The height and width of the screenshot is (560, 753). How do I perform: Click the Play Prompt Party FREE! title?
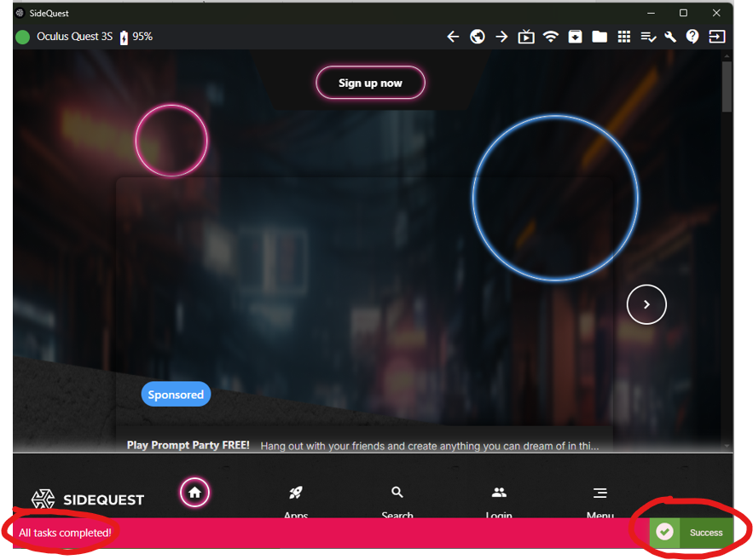(188, 445)
